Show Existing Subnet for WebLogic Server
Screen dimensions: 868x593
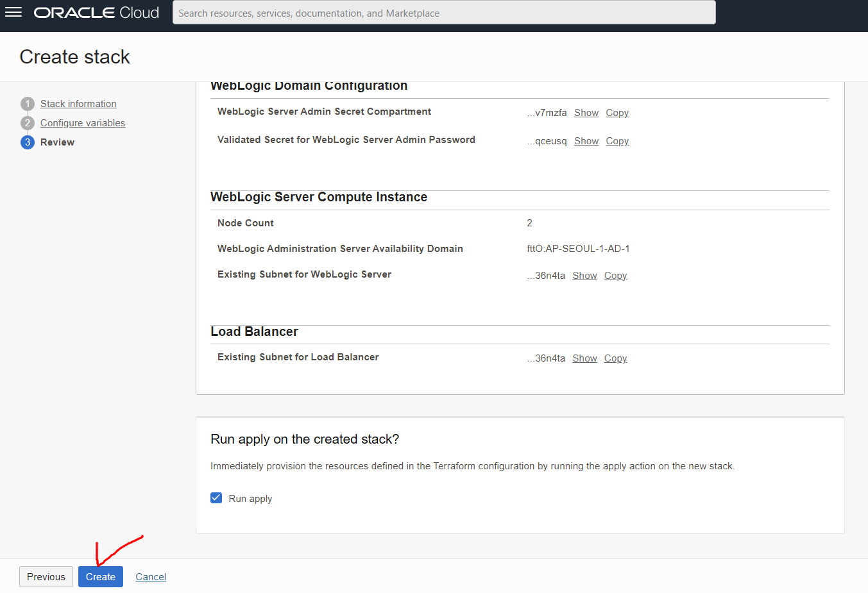tap(584, 276)
